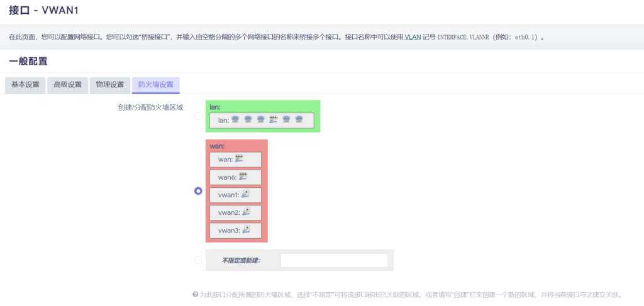Click the red wan: zone title
Screen dimensions: 644x306
click(216, 146)
